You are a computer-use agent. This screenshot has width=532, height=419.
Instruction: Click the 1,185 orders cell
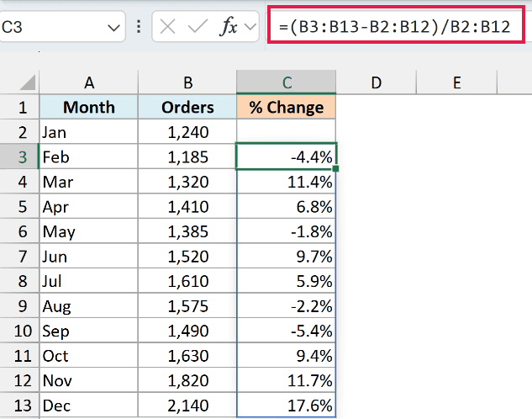point(187,156)
